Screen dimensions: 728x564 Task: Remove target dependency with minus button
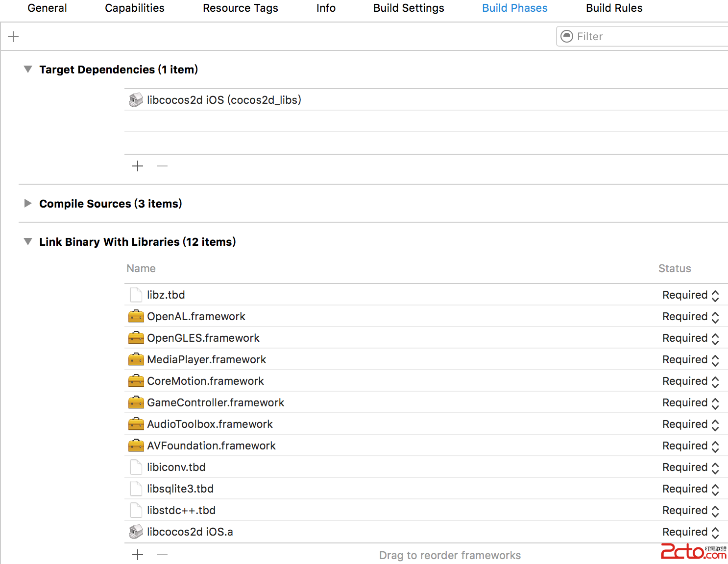click(162, 166)
